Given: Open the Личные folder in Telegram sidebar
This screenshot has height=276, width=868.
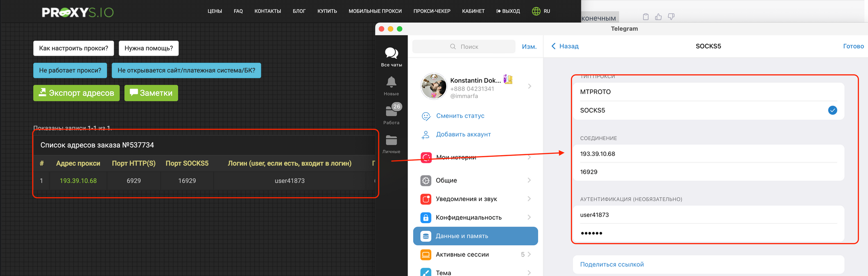Looking at the screenshot, I should (391, 144).
